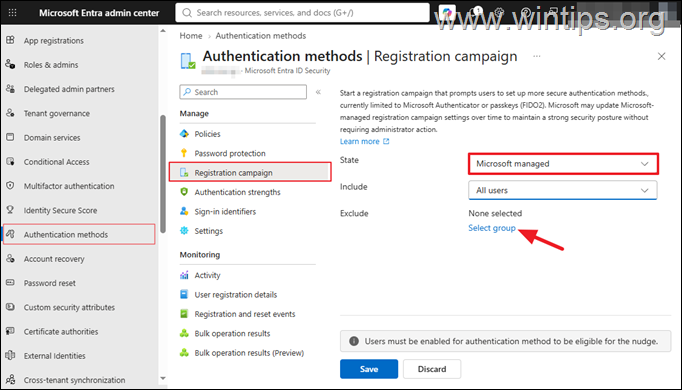Image resolution: width=682 pixels, height=390 pixels.
Task: Click the Certificate authorities icon
Action: coord(10,331)
